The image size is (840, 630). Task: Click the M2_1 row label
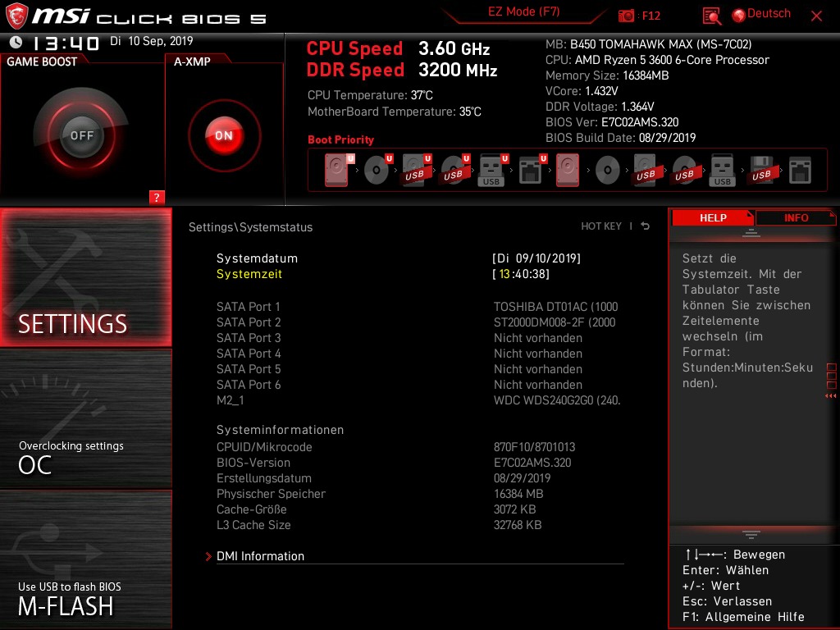[231, 400]
